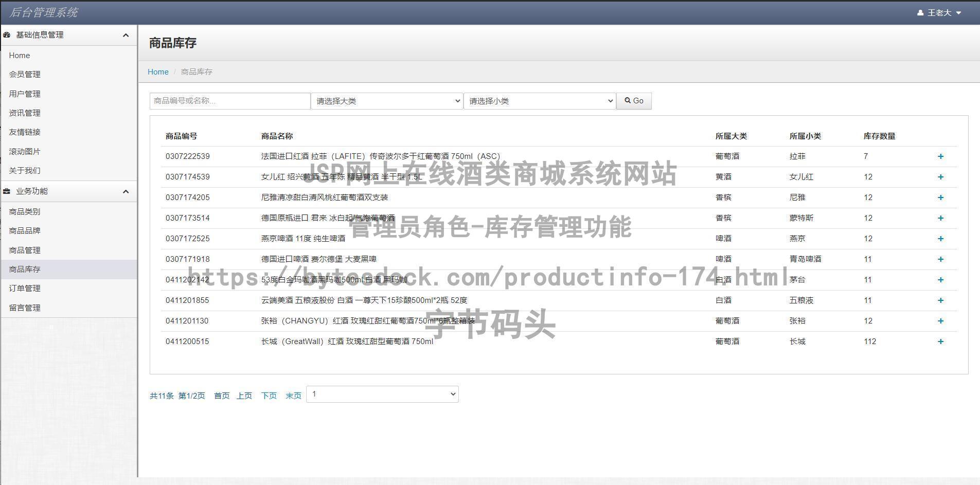Viewport: 980px width, 485px height.
Task: Add stock for product 0411201130
Action: click(x=940, y=321)
